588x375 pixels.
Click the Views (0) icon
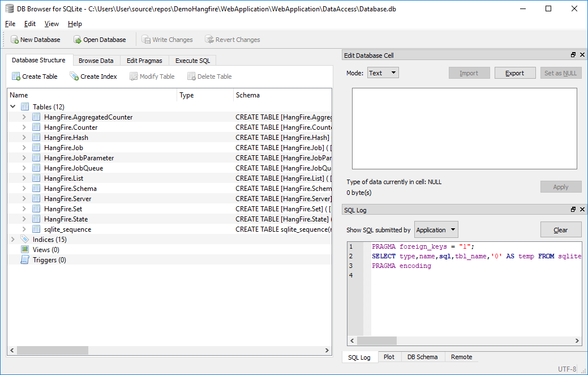[25, 249]
